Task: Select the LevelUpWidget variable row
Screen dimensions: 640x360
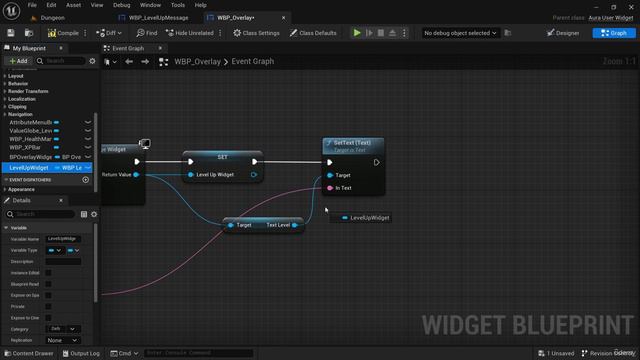Action: (x=47, y=168)
